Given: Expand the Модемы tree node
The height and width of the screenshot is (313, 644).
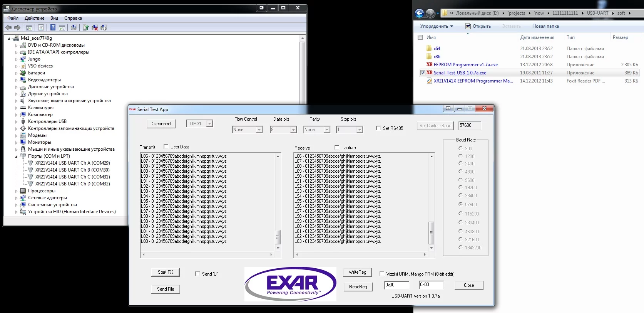Looking at the screenshot, I should coord(16,136).
